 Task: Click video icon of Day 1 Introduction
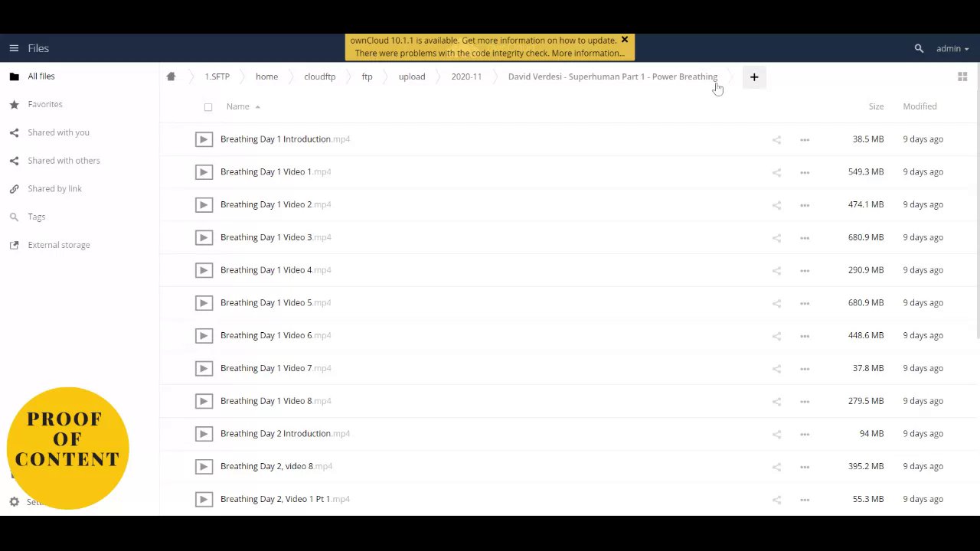204,139
